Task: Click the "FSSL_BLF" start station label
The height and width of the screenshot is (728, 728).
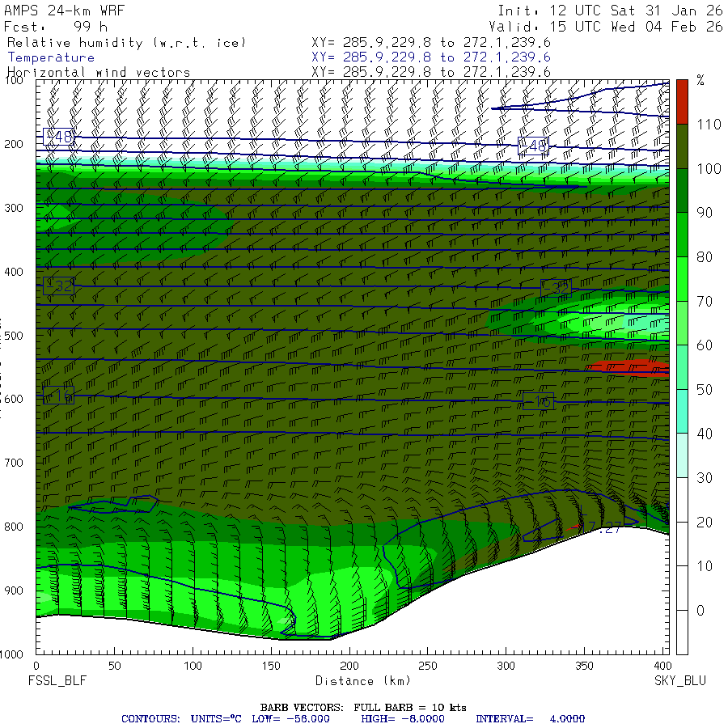Action: click(57, 681)
